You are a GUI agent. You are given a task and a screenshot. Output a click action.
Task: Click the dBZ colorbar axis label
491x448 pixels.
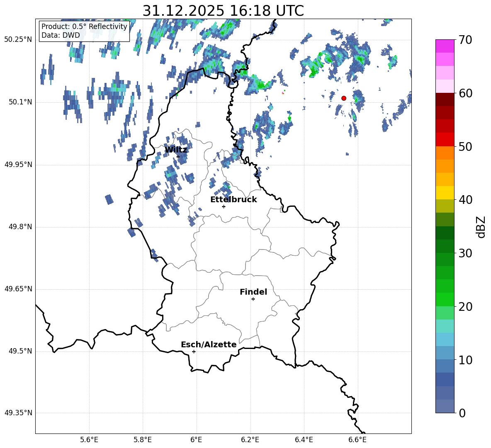(x=481, y=227)
